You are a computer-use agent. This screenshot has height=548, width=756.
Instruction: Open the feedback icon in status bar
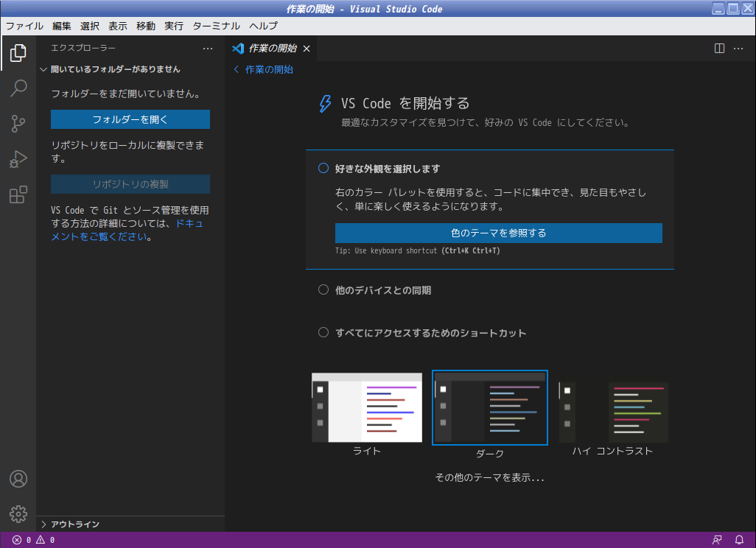[x=717, y=540]
